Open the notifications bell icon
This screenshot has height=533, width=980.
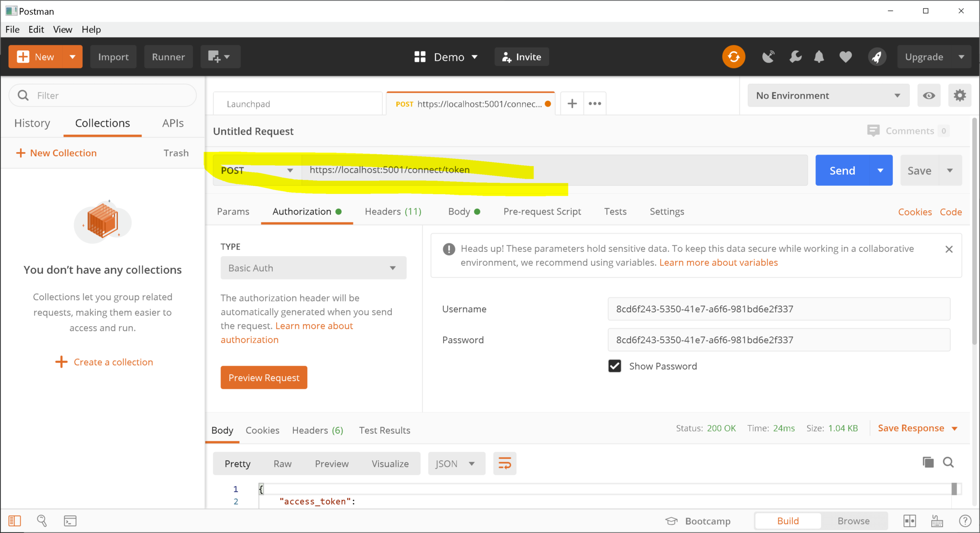point(819,57)
